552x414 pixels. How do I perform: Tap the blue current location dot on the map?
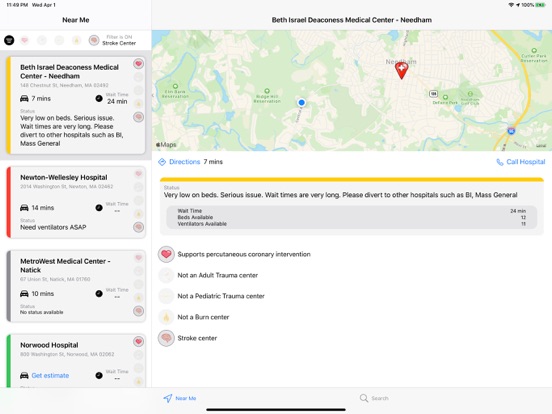pos(301,102)
